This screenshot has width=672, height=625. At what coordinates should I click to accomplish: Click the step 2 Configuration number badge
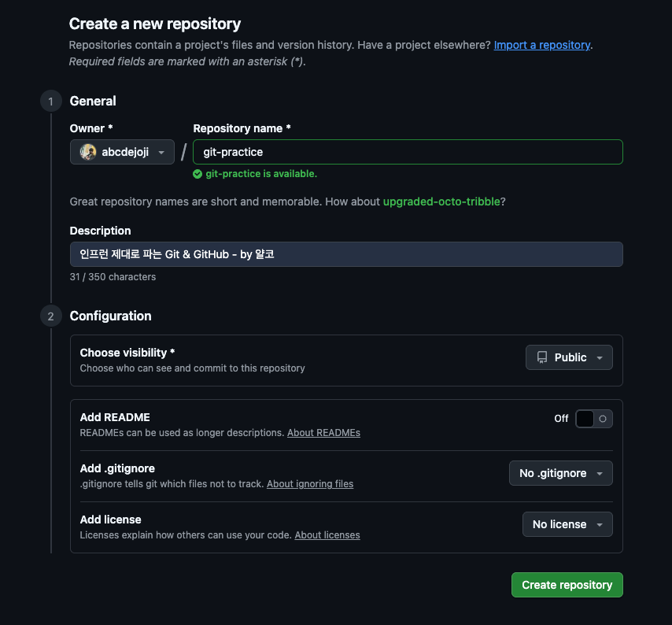pyautogui.click(x=51, y=316)
